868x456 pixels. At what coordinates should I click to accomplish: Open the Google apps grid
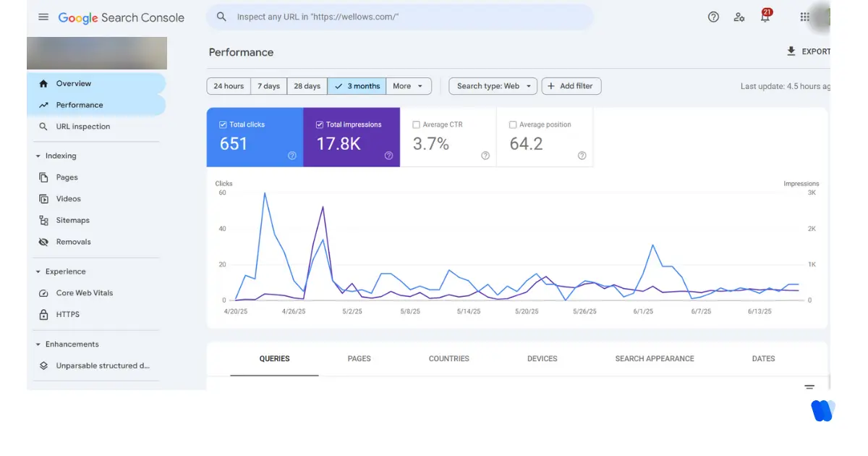click(x=804, y=17)
